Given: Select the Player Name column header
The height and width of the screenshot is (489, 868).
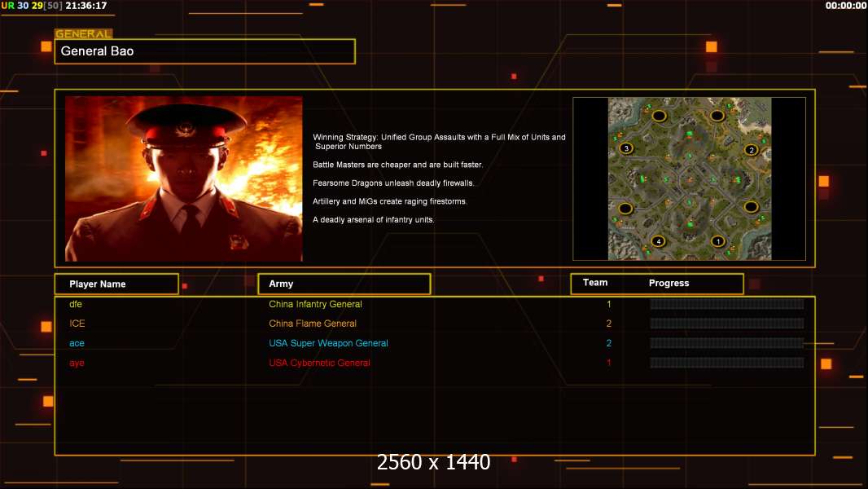Looking at the screenshot, I should tap(116, 284).
